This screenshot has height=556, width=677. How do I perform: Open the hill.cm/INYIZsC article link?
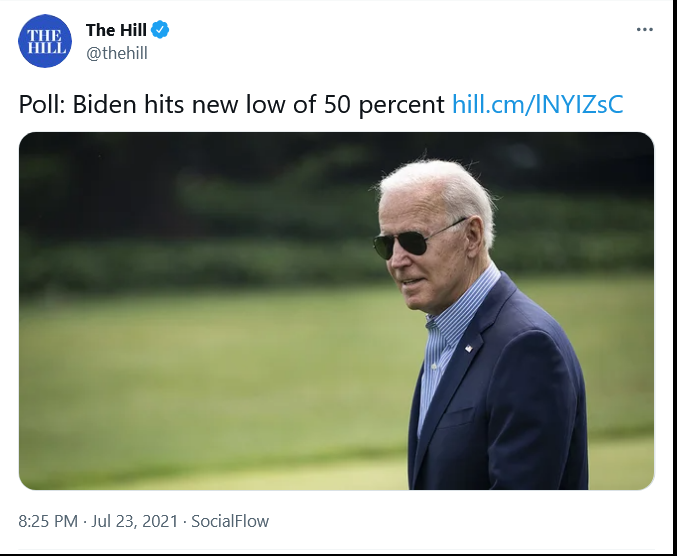(x=538, y=104)
